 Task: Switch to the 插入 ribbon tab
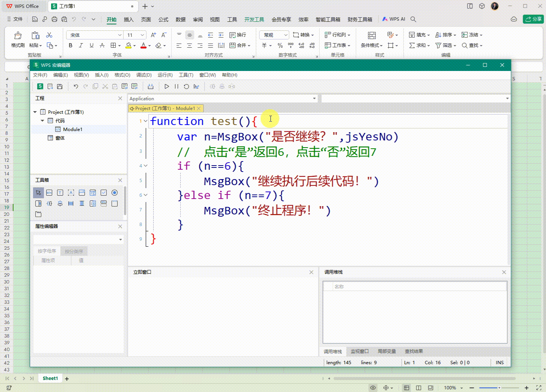point(129,19)
